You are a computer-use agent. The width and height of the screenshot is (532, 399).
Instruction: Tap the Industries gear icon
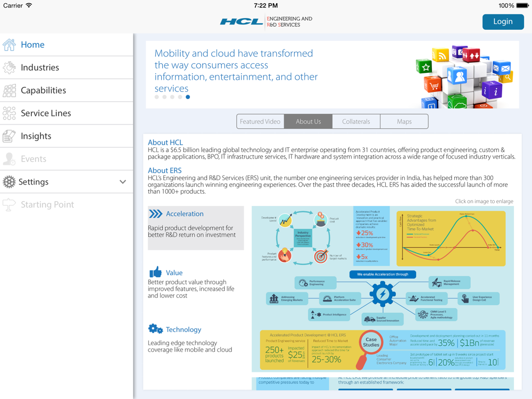[x=9, y=68]
